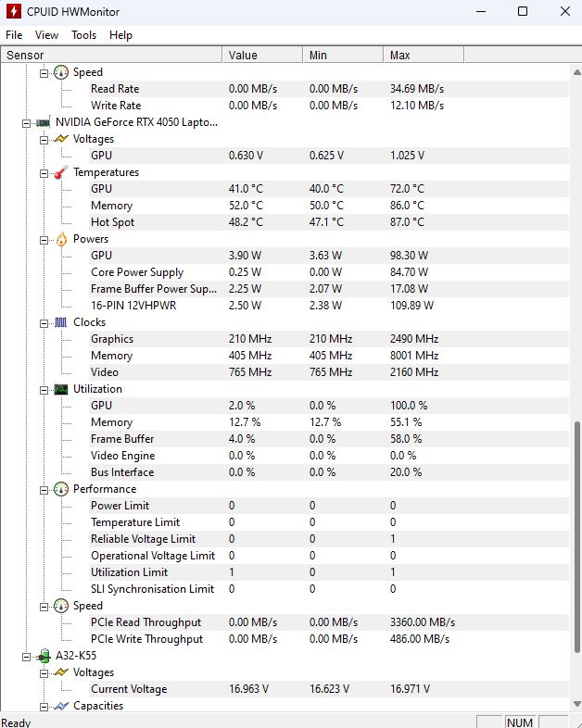This screenshot has height=728, width=582.
Task: Collapse the Powers section expander
Action: (44, 239)
